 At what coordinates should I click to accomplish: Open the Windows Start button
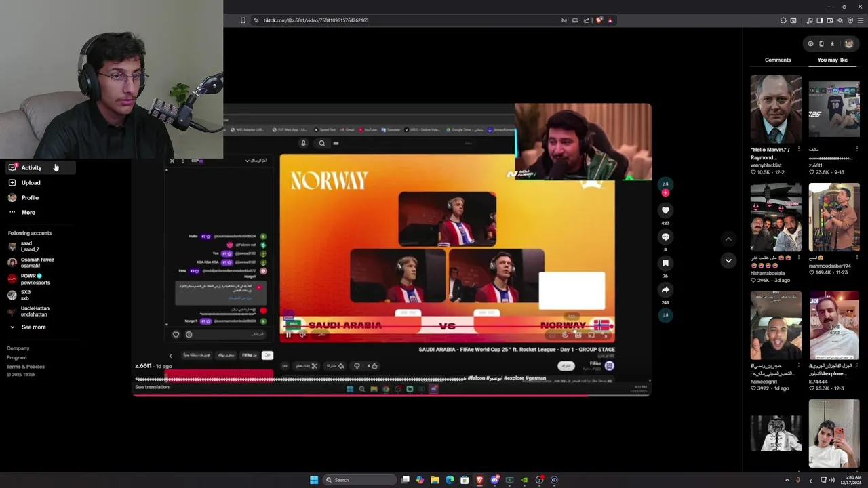314,480
